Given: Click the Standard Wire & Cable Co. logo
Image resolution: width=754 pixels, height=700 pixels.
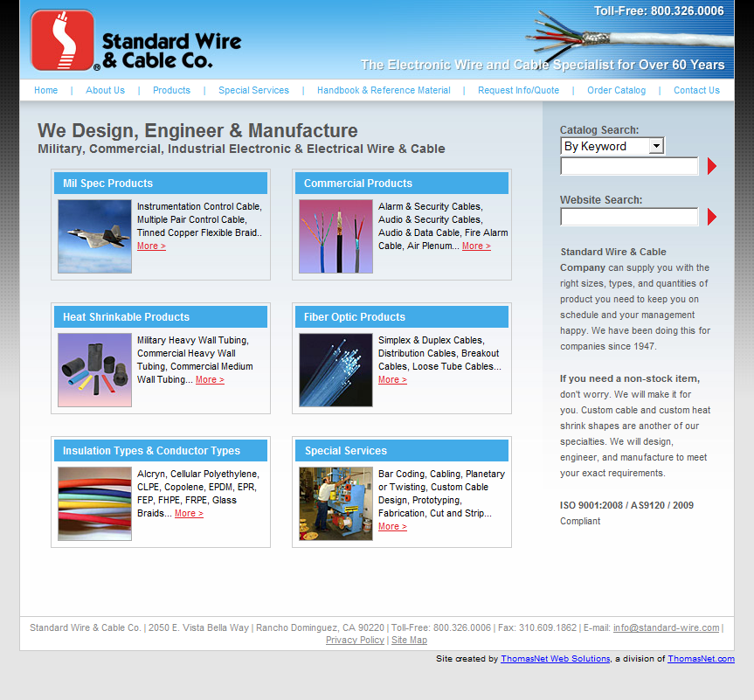Looking at the screenshot, I should [136, 40].
